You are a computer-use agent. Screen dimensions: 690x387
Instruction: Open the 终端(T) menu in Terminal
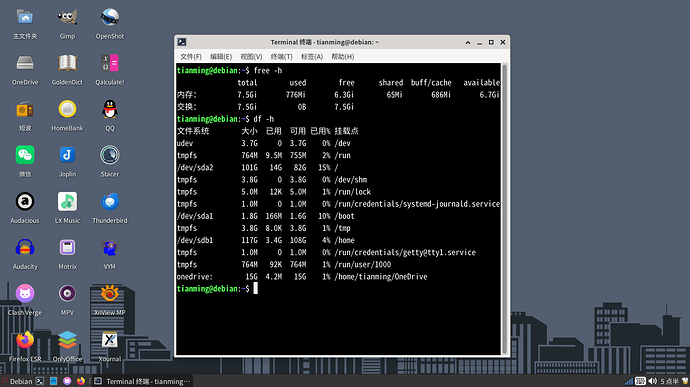point(282,56)
